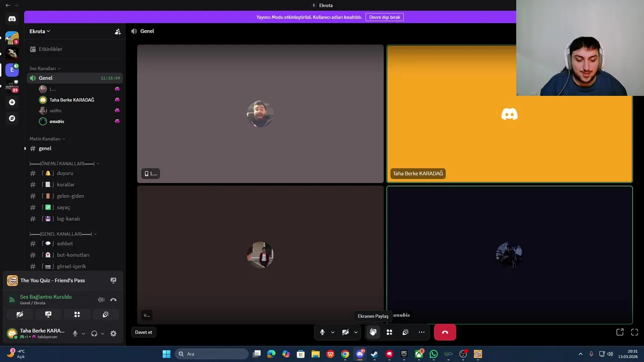644x362 pixels.
Task: Collapse the Ses Kanalları category
Action: coord(45,68)
